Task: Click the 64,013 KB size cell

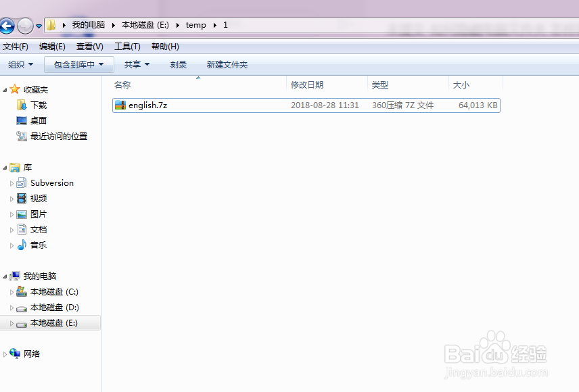Action: point(478,105)
